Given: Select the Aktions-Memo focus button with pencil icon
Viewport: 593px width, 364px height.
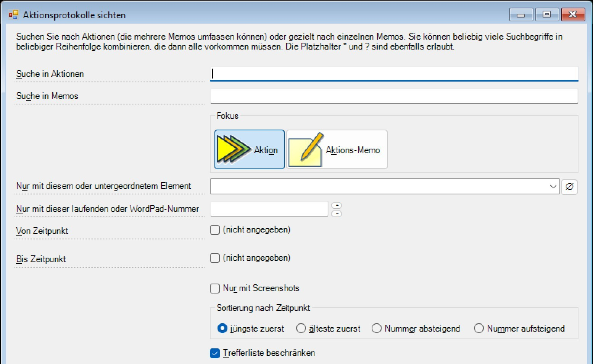Looking at the screenshot, I should tap(337, 149).
